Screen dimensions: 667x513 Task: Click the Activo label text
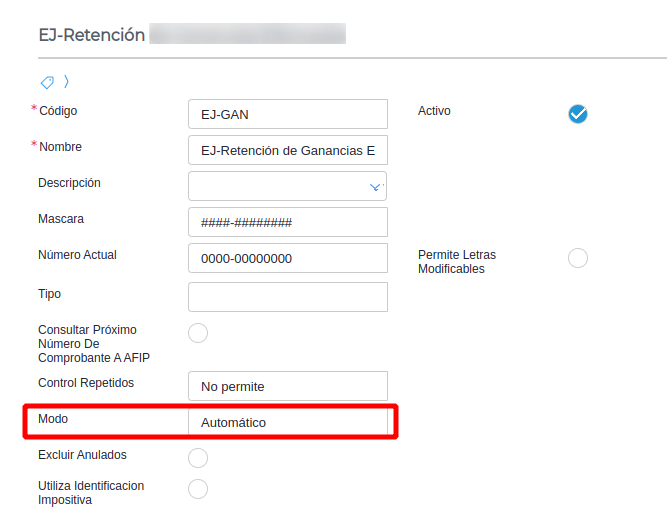click(434, 111)
